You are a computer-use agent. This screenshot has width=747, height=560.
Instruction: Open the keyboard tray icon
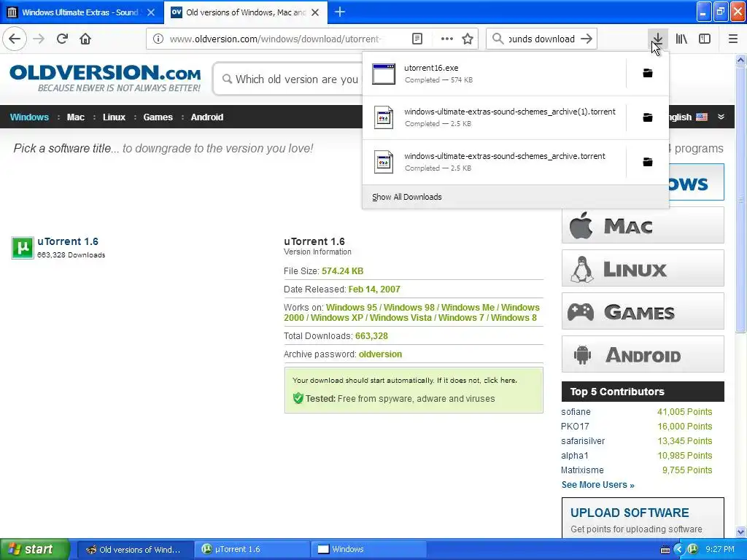click(x=665, y=550)
